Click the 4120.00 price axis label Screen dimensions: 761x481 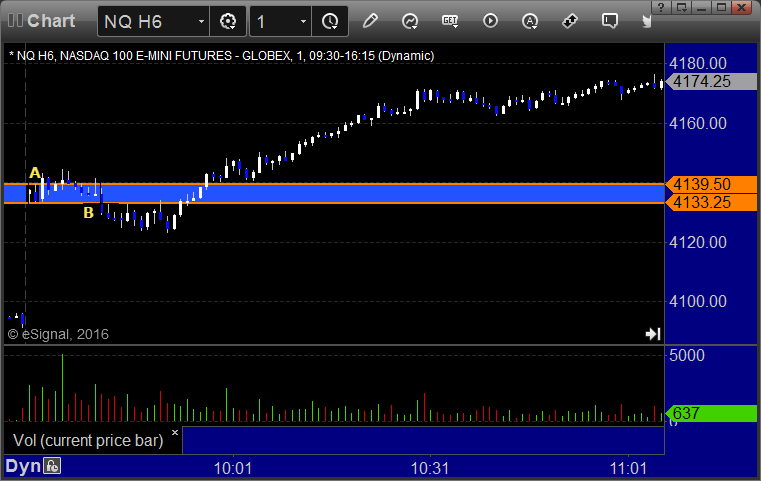pyautogui.click(x=697, y=242)
